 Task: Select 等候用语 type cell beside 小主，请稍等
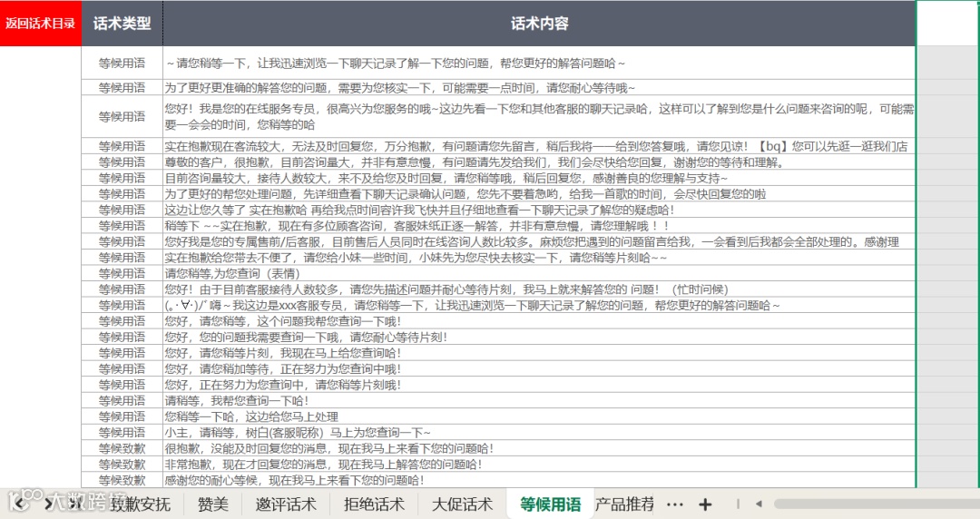click(122, 432)
